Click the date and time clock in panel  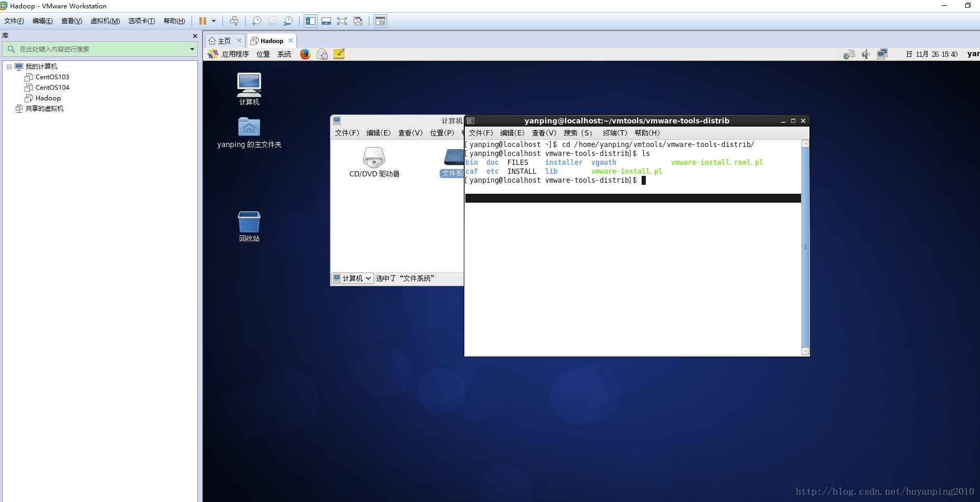932,54
